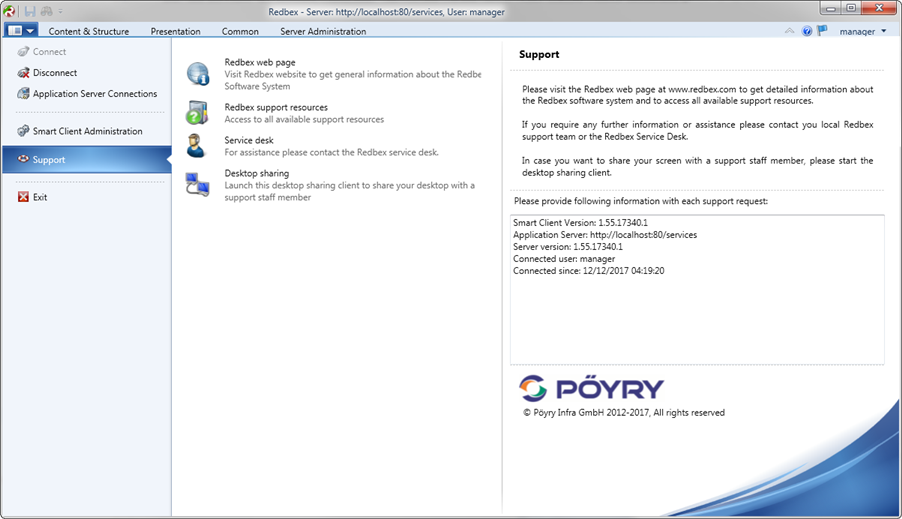Open the application menu dropdown button
Viewport: 902px width, 519px height.
pos(20,31)
